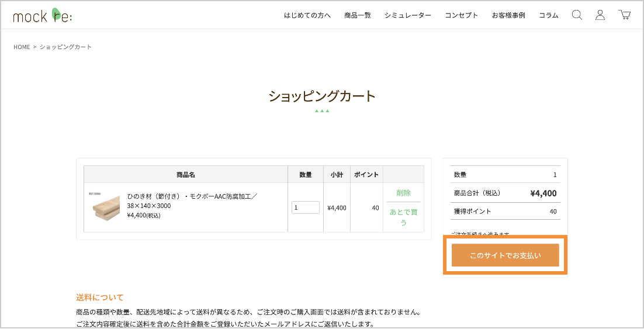
Task: Click the HOME breadcrumb link
Action: coord(22,47)
